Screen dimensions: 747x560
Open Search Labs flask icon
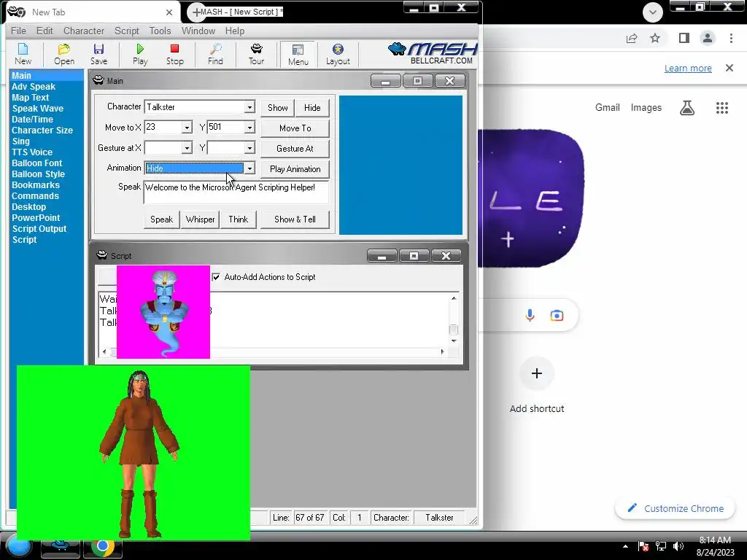pos(687,108)
